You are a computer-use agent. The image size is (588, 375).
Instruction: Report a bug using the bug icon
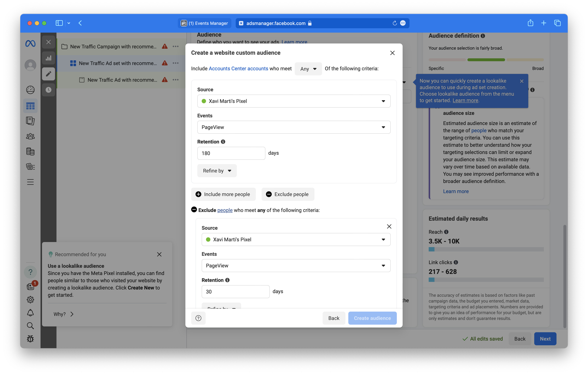[30, 339]
